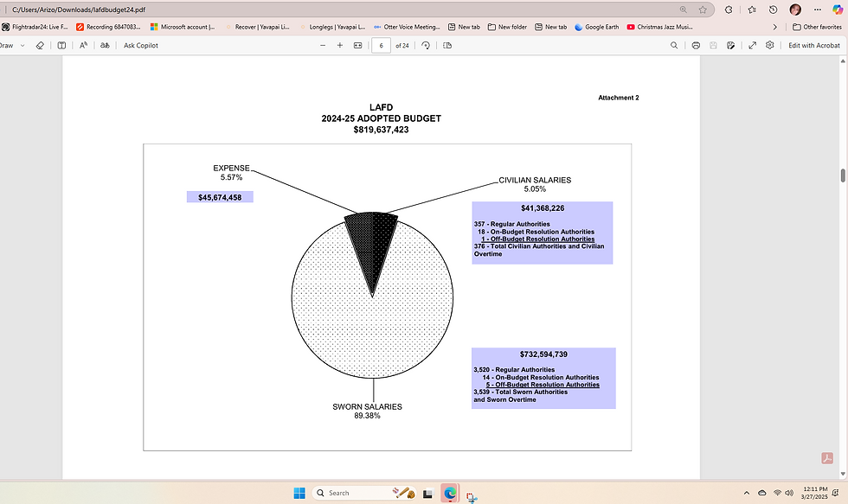Screen dimensions: 848x504
Task: Open Settings and more three dots menu
Action: [x=817, y=10]
